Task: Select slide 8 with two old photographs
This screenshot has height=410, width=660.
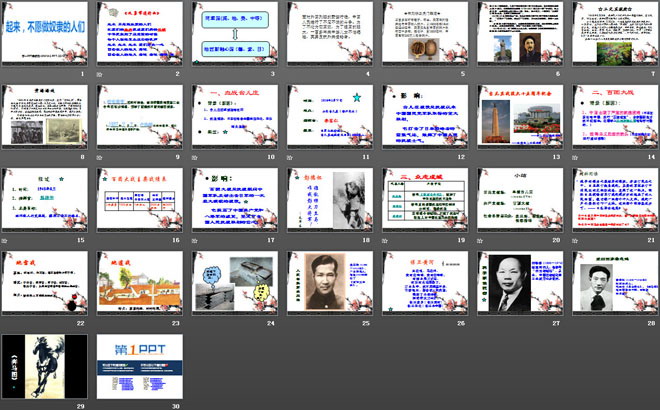Action: (45, 117)
